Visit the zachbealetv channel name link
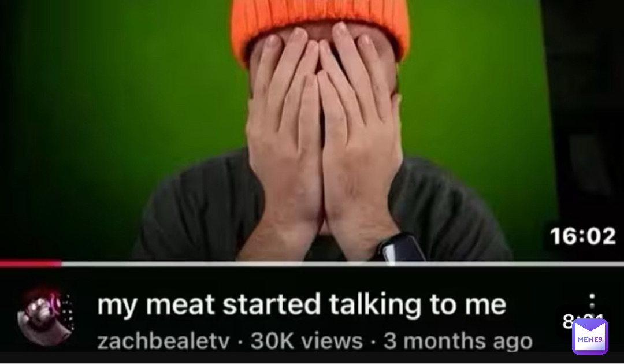This screenshot has width=624, height=364. (163, 341)
